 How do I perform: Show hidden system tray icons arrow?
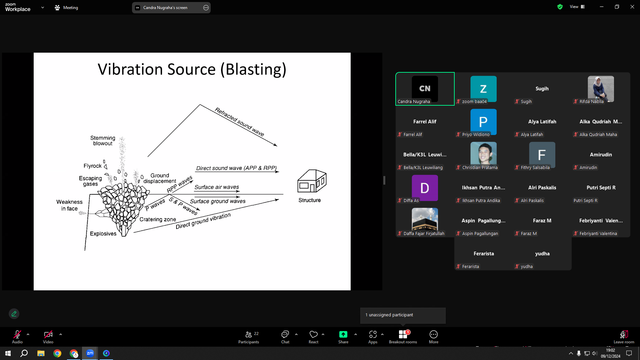click(571, 353)
